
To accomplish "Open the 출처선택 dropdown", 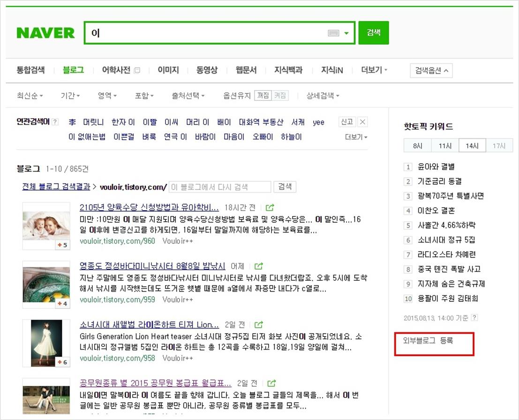I will coord(188,96).
